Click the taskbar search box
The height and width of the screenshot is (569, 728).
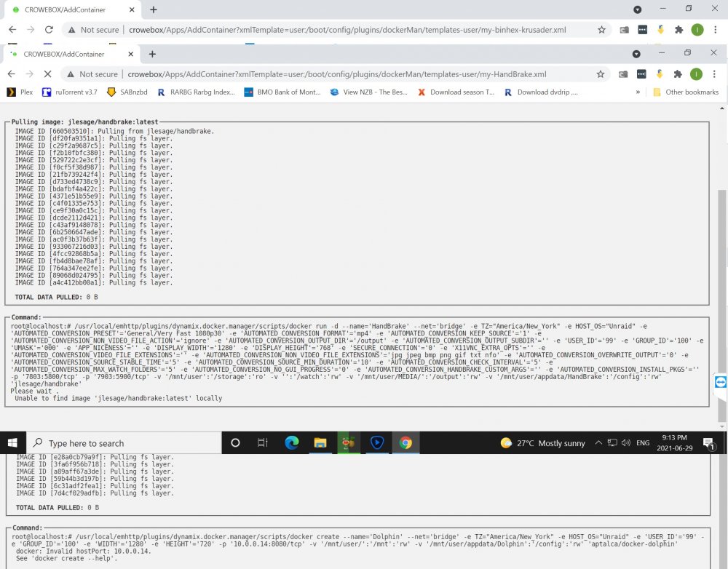(124, 443)
